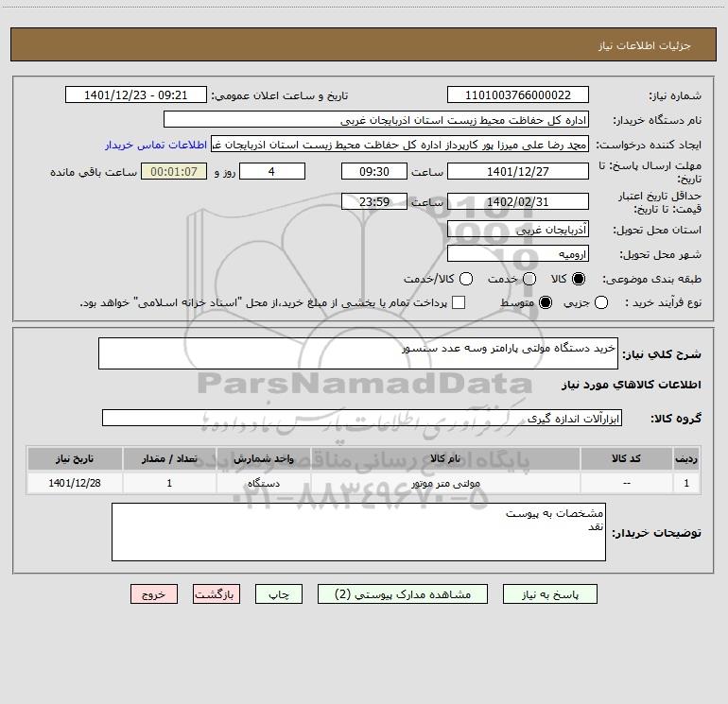728x704 pixels.
Task: Click the announcement date field 1401/12/23 - 09:21
Action: click(135, 95)
